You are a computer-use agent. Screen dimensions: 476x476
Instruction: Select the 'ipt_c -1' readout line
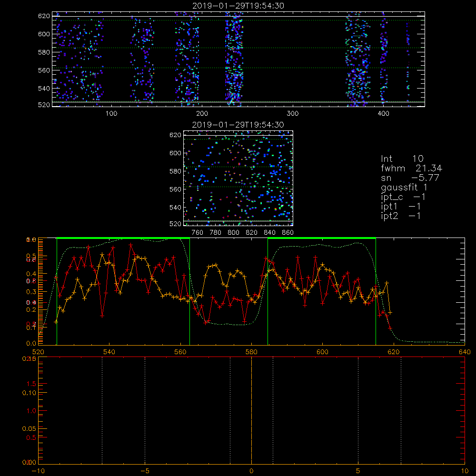coord(403,197)
